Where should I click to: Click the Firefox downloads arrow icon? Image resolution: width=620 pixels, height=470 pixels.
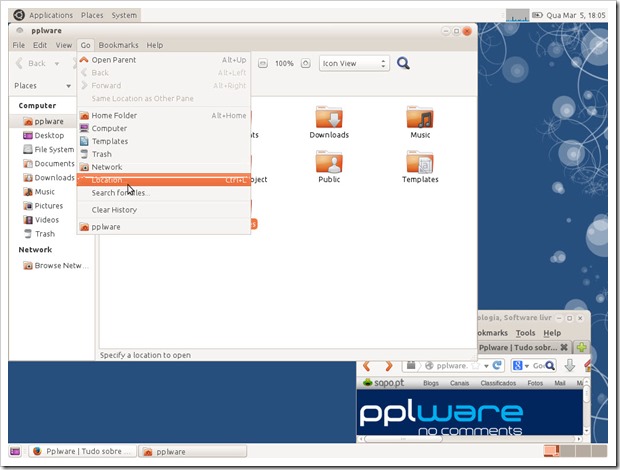[569, 366]
